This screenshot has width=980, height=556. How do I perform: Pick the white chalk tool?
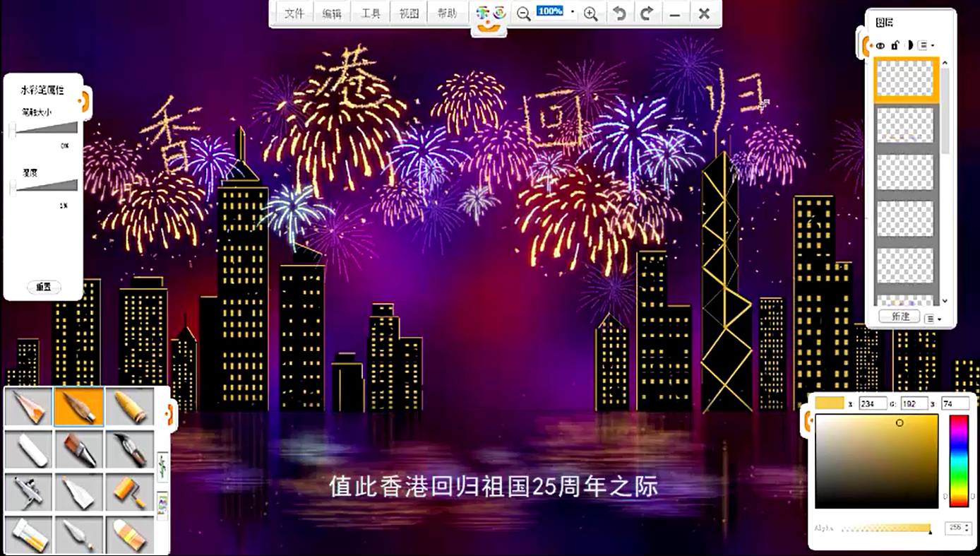(28, 449)
